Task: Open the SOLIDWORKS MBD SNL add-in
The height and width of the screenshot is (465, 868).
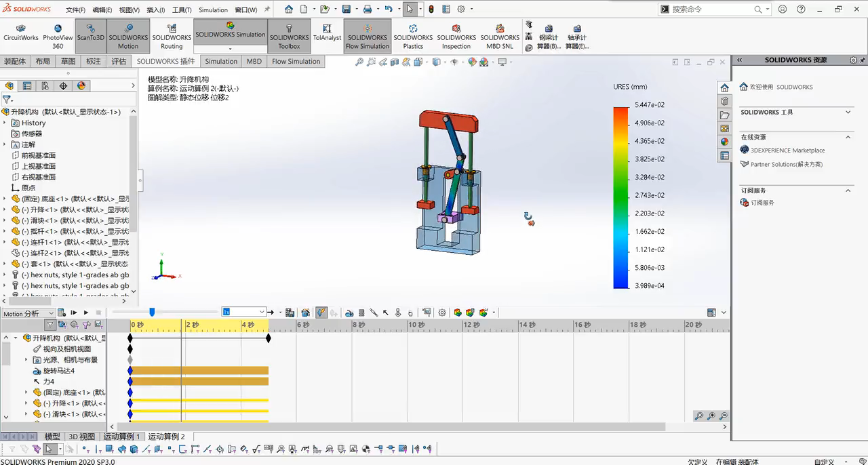Action: coord(500,37)
